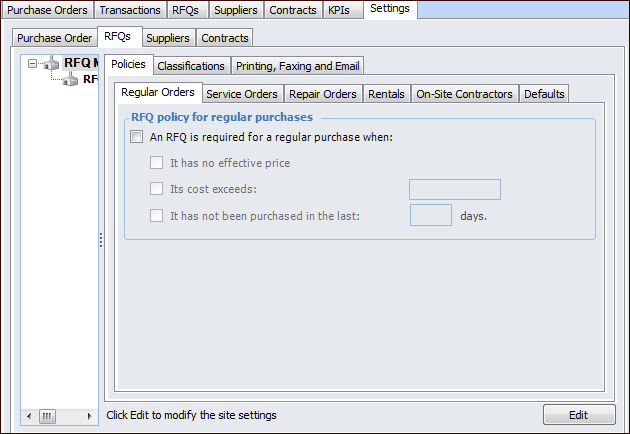630x434 pixels.
Task: Click the Edit button
Action: [x=579, y=415]
